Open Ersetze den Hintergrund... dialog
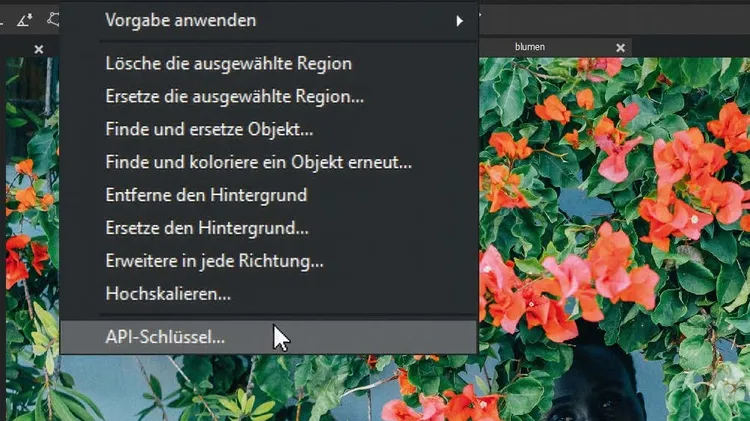750x421 pixels. (207, 228)
